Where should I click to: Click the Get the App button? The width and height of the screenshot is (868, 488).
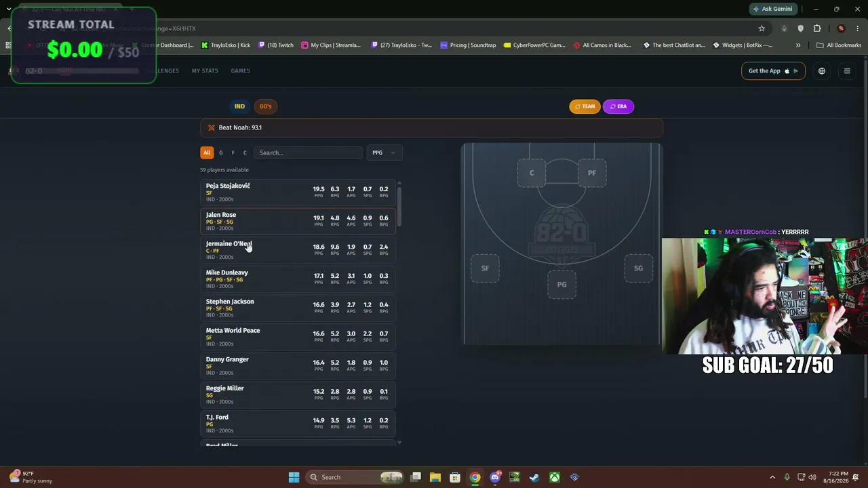(773, 70)
